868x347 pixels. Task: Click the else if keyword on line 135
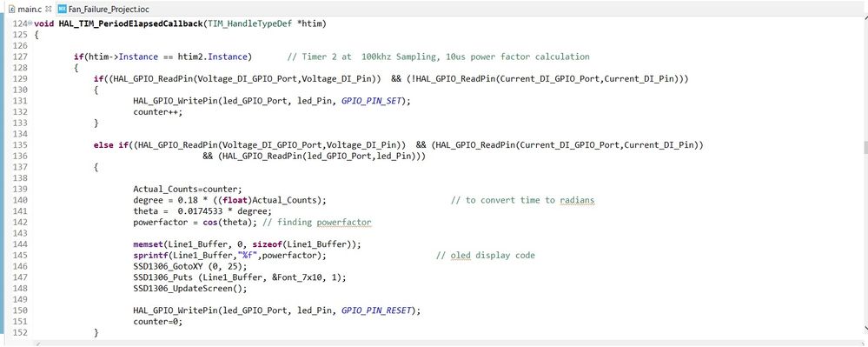point(110,144)
